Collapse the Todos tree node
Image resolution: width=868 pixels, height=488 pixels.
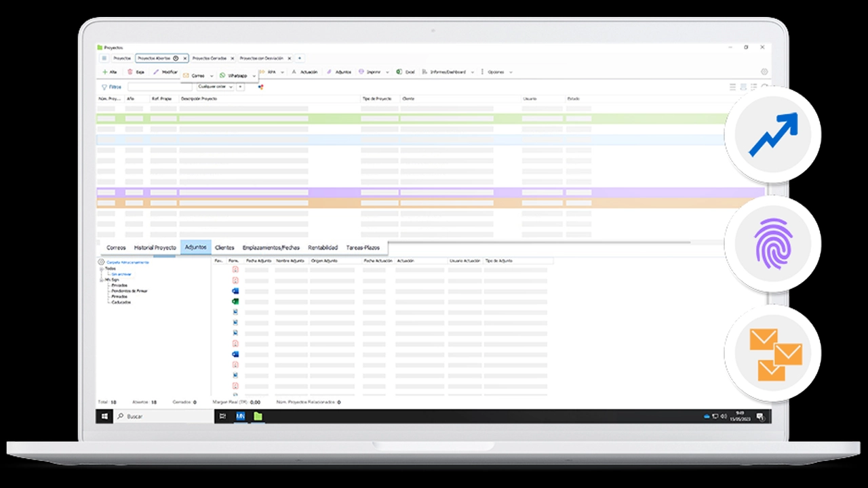click(102, 268)
